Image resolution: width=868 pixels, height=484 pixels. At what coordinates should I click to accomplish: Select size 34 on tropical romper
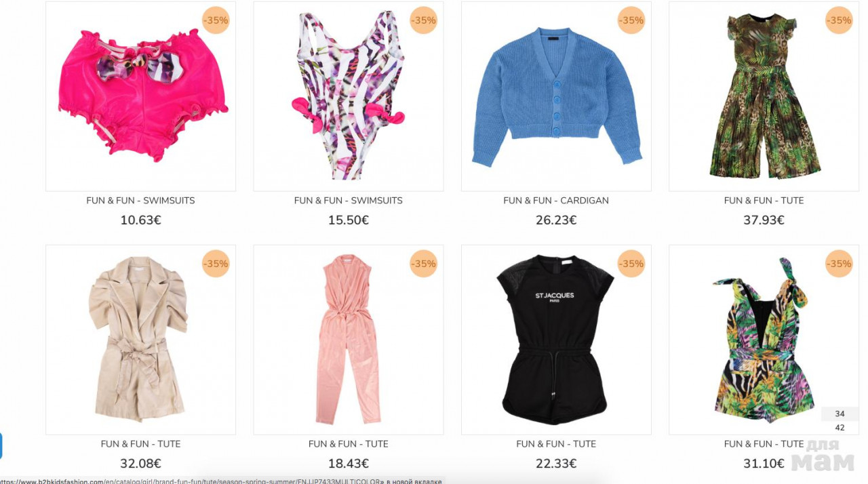[840, 414]
